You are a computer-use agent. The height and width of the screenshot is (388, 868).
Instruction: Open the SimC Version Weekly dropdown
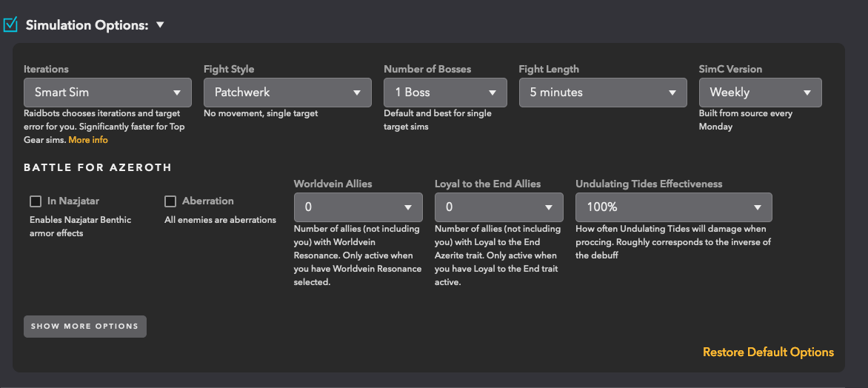pyautogui.click(x=760, y=93)
